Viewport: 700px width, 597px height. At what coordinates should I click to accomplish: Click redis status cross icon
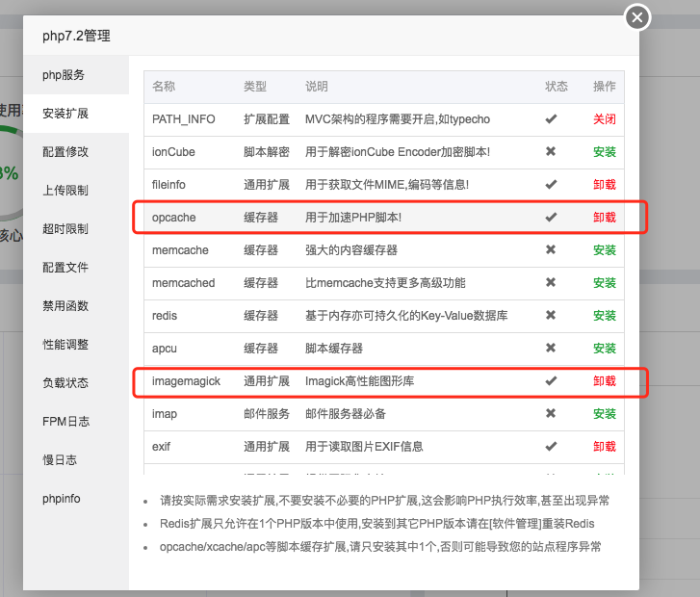point(551,315)
